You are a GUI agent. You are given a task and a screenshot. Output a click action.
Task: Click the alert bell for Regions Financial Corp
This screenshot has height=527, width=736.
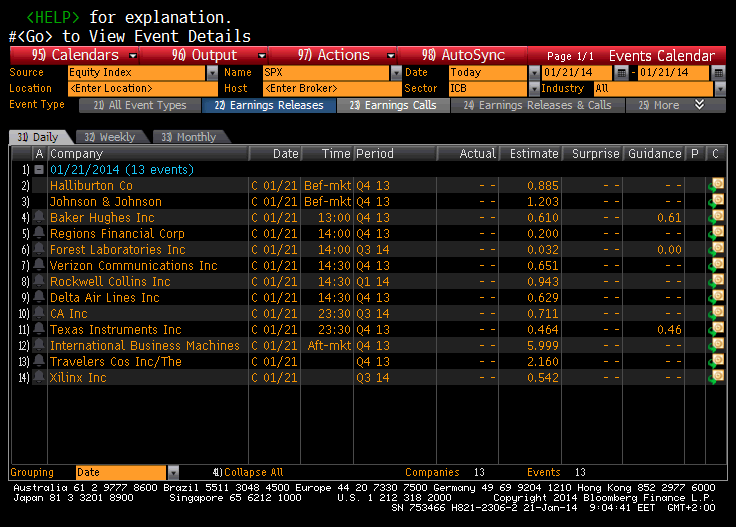coord(39,233)
